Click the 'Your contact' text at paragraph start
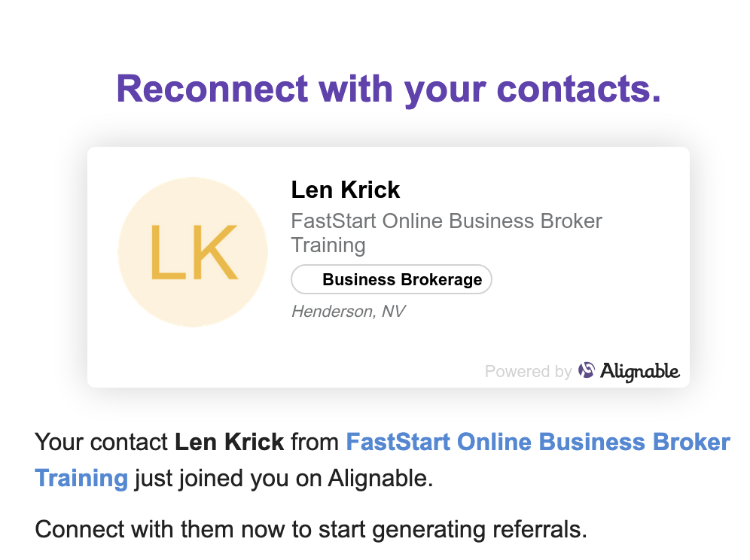The height and width of the screenshot is (560, 750). 102,442
